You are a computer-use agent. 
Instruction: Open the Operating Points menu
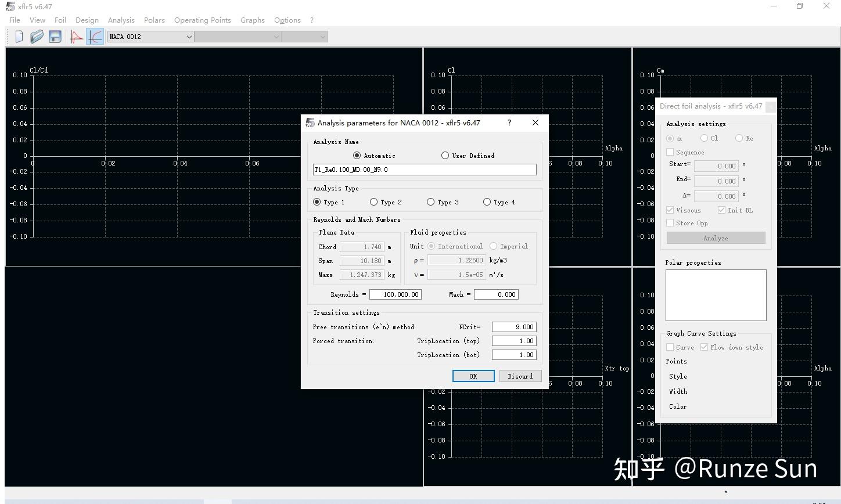point(202,20)
